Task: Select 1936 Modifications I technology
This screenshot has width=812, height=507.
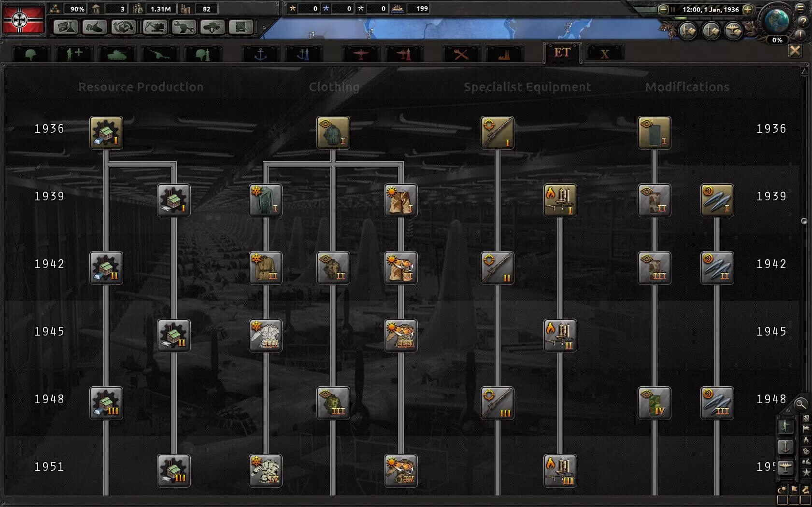Action: pos(655,132)
